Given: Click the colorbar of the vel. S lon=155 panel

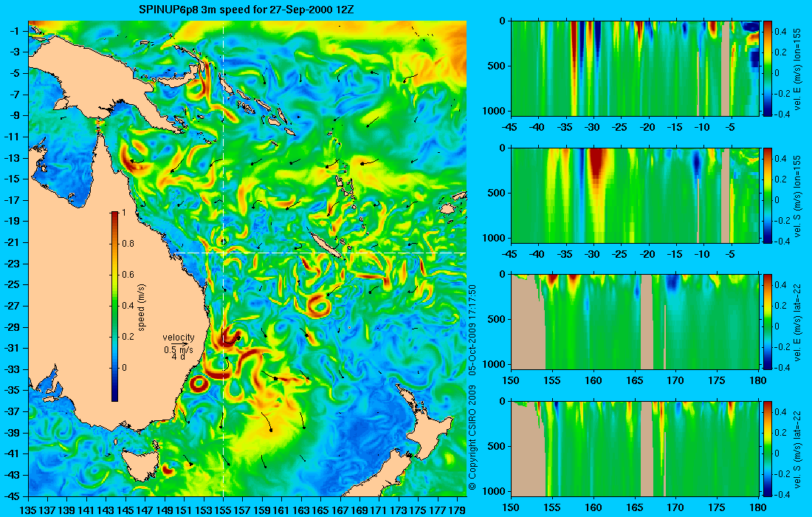Looking at the screenshot, I should [x=768, y=195].
